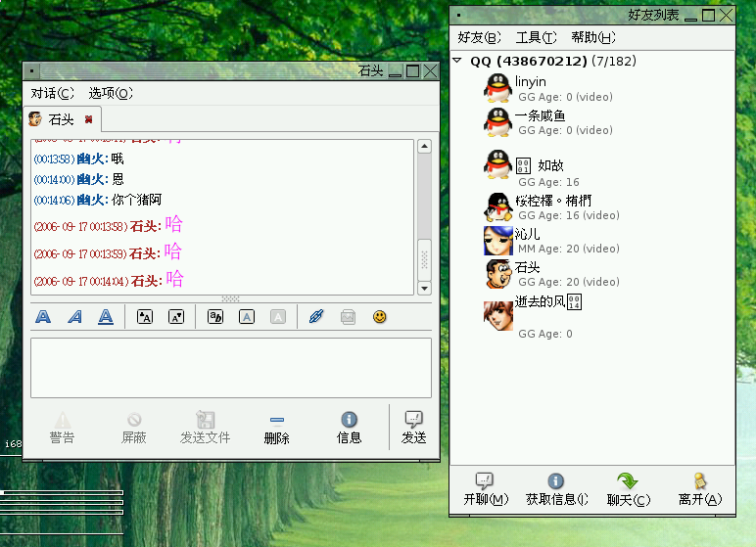This screenshot has width=756, height=547.
Task: Open the 对话(C) menu
Action: click(x=52, y=93)
